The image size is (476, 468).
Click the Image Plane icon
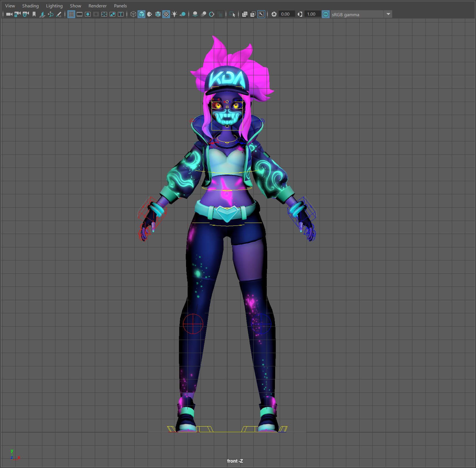point(42,14)
